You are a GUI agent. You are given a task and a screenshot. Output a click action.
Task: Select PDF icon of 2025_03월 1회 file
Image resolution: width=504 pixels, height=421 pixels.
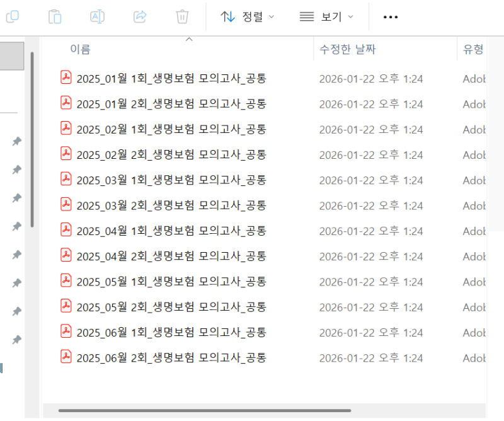point(66,180)
